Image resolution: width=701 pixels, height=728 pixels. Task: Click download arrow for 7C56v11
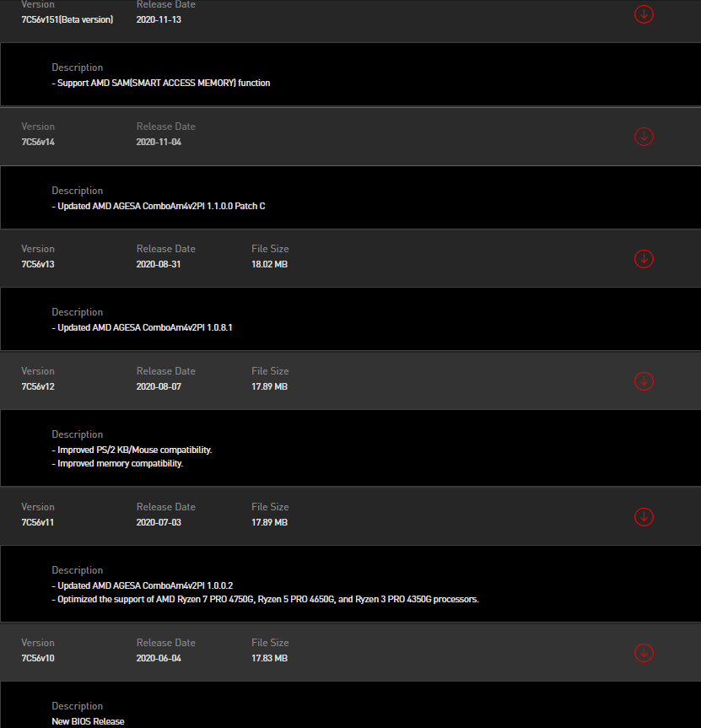pyautogui.click(x=644, y=517)
